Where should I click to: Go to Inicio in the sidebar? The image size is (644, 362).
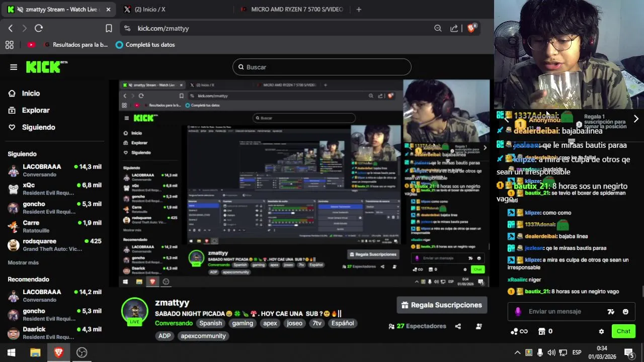(31, 93)
